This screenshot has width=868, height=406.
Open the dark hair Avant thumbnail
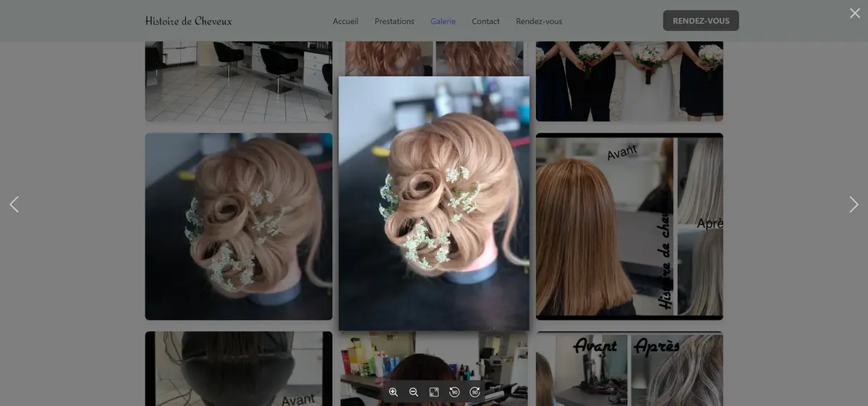click(x=239, y=368)
